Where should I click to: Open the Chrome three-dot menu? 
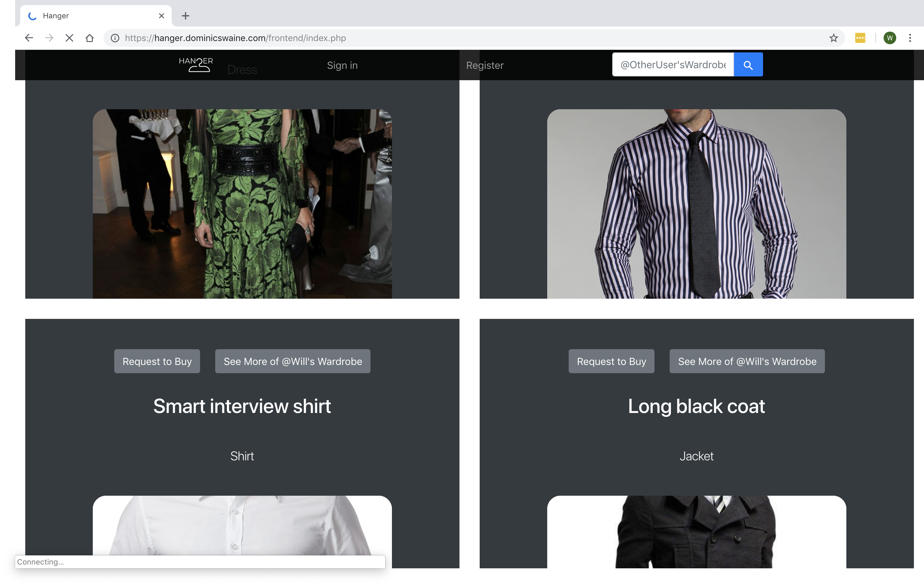(x=909, y=38)
